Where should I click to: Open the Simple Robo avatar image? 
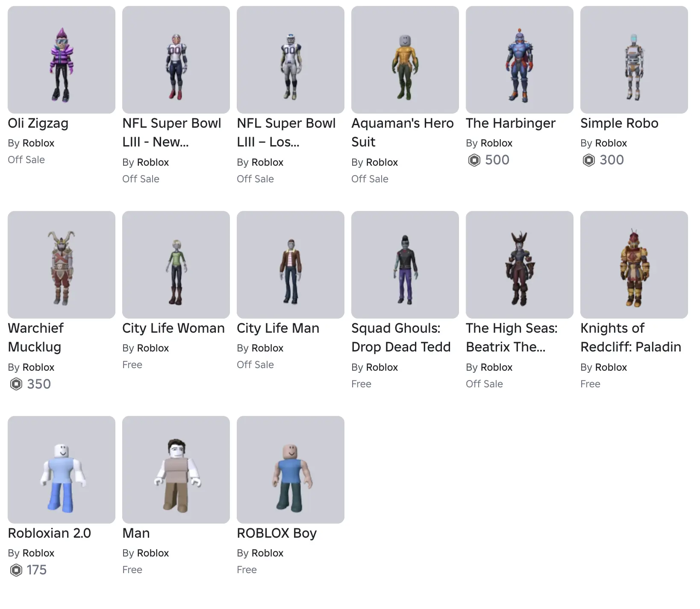click(x=634, y=60)
